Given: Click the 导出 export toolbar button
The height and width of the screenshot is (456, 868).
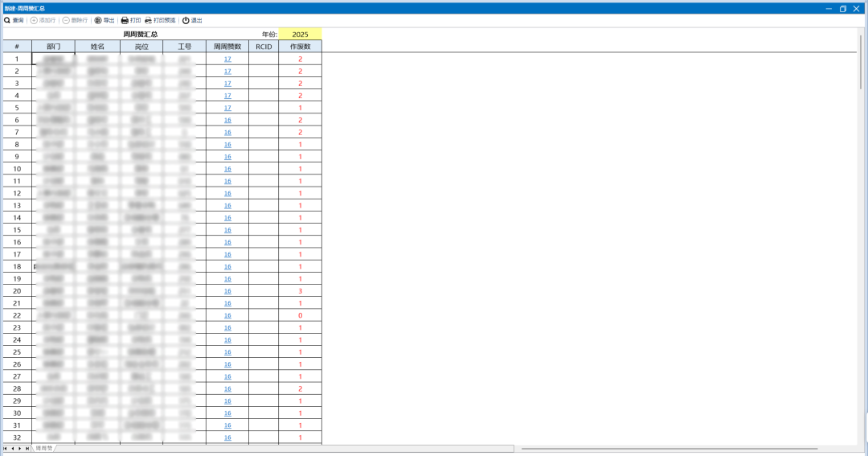Looking at the screenshot, I should tap(104, 20).
